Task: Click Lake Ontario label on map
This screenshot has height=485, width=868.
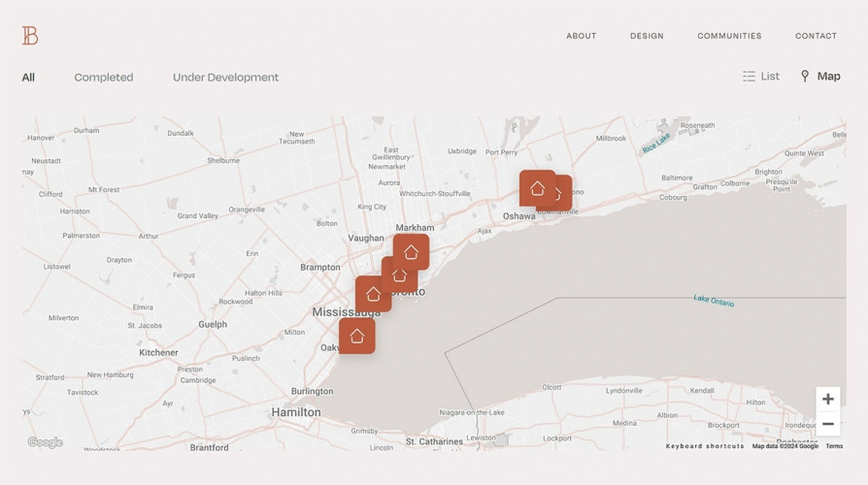Action: coord(714,301)
